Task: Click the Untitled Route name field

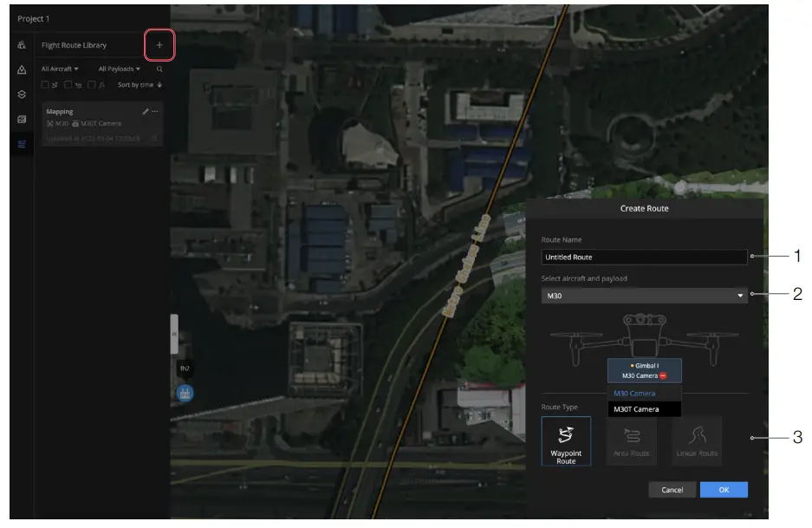Action: 645,257
